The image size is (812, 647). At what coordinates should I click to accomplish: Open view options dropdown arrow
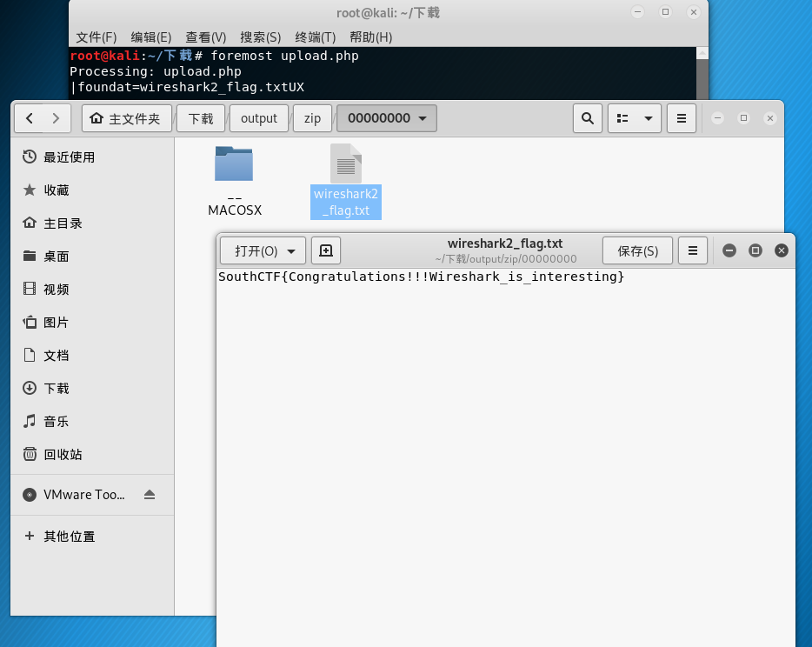click(648, 118)
